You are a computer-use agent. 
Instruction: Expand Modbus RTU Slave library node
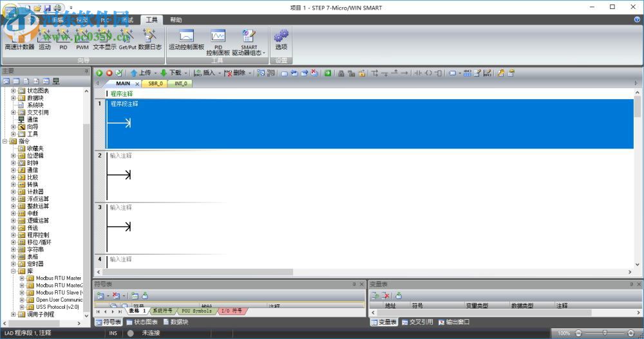coord(22,293)
